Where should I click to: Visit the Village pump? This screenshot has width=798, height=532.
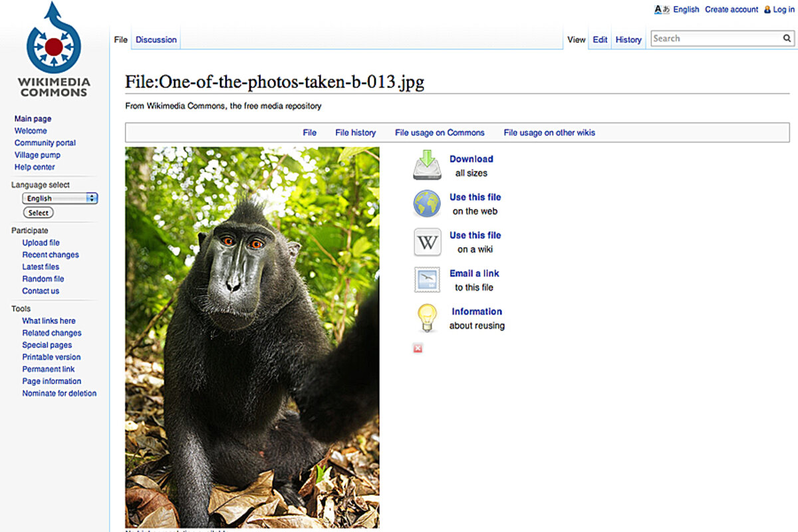(x=37, y=155)
